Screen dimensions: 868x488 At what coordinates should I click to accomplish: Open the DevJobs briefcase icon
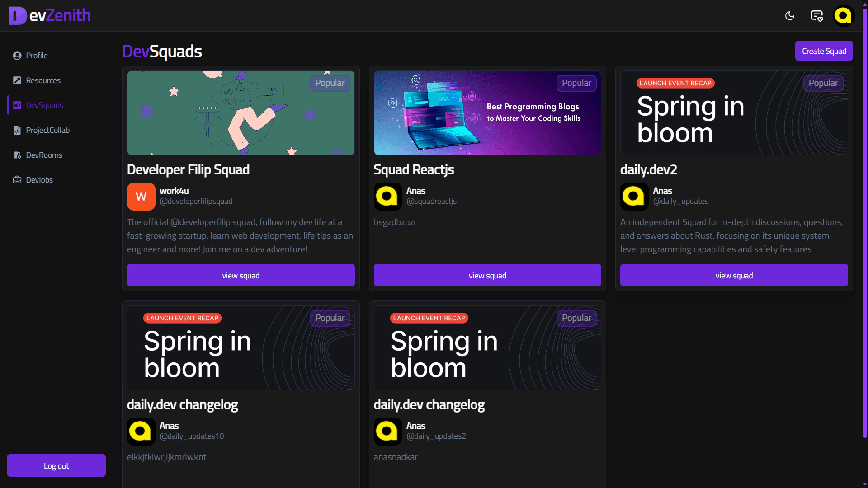click(x=17, y=180)
